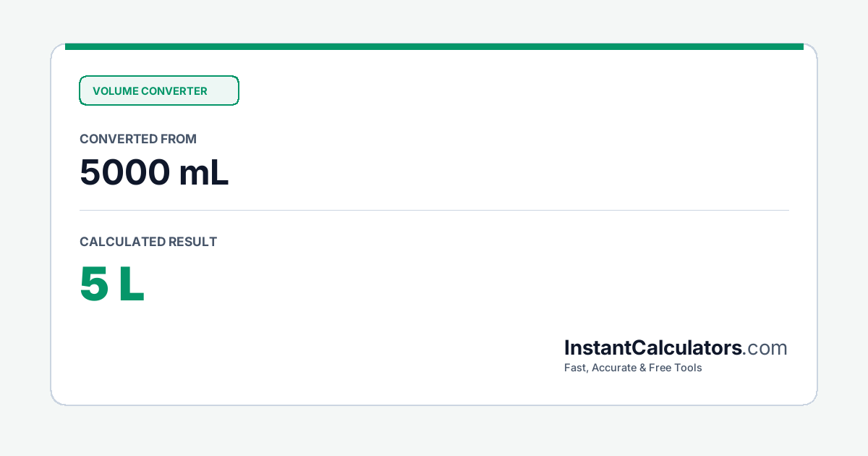The image size is (868, 456).
Task: Select the word VOLUME in the badge
Action: (115, 91)
